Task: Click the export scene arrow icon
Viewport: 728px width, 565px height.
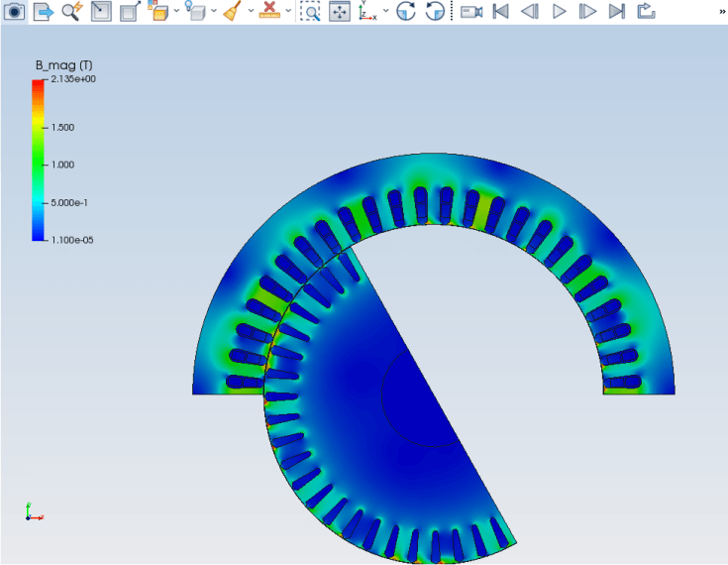Action: pyautogui.click(x=43, y=11)
